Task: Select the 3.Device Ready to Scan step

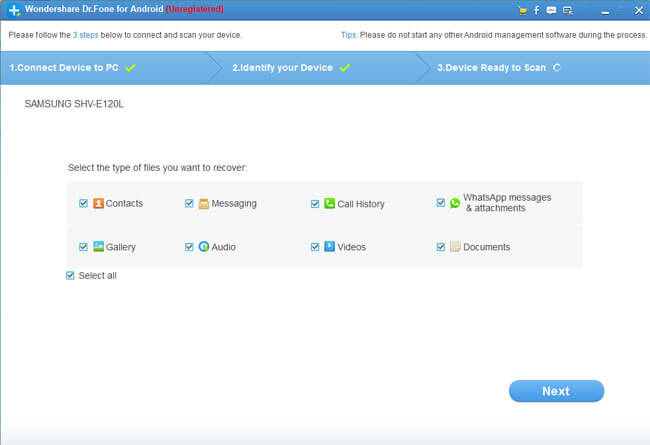Action: point(535,68)
